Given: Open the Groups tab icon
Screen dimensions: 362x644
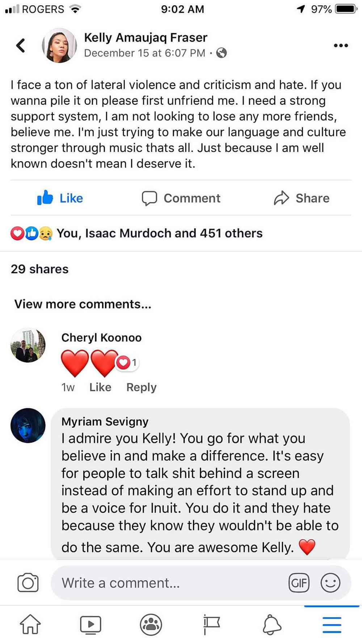Looking at the screenshot, I should [x=151, y=624].
